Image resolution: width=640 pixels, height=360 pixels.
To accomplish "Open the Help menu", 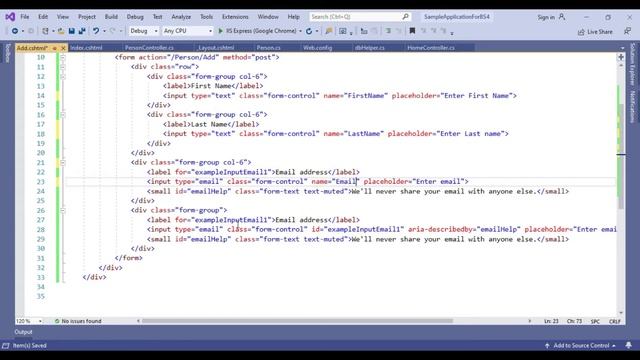I will click(293, 17).
